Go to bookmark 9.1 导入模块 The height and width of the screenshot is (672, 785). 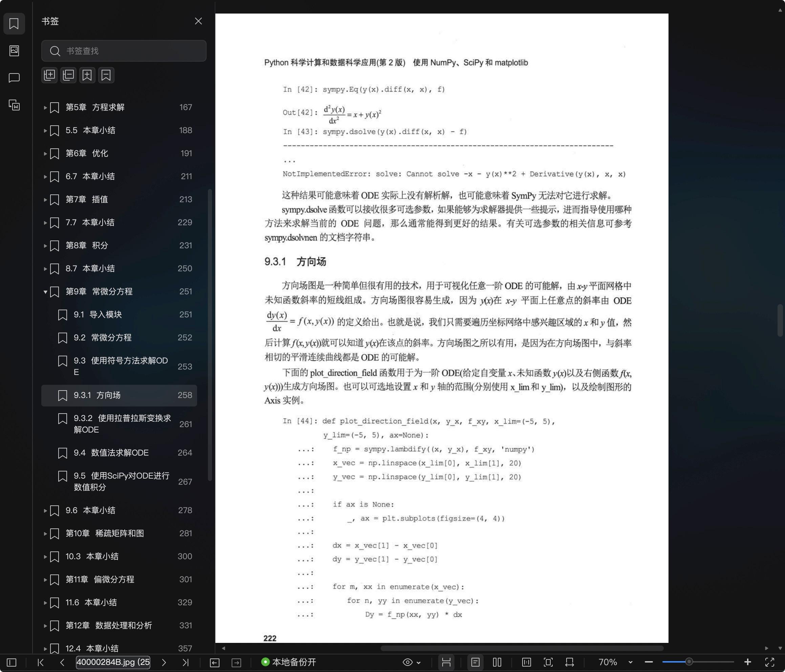[119, 315]
